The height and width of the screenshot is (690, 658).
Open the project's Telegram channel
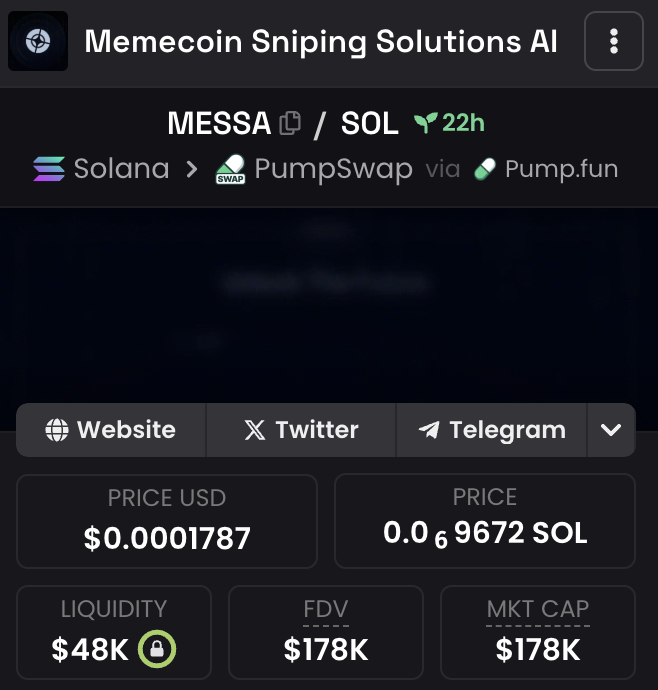coord(492,429)
